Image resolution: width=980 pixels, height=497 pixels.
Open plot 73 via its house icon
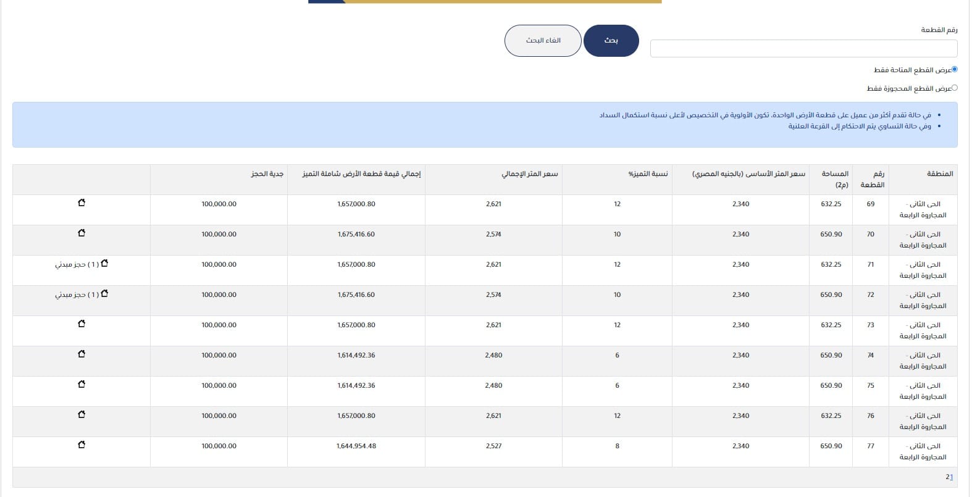82,324
